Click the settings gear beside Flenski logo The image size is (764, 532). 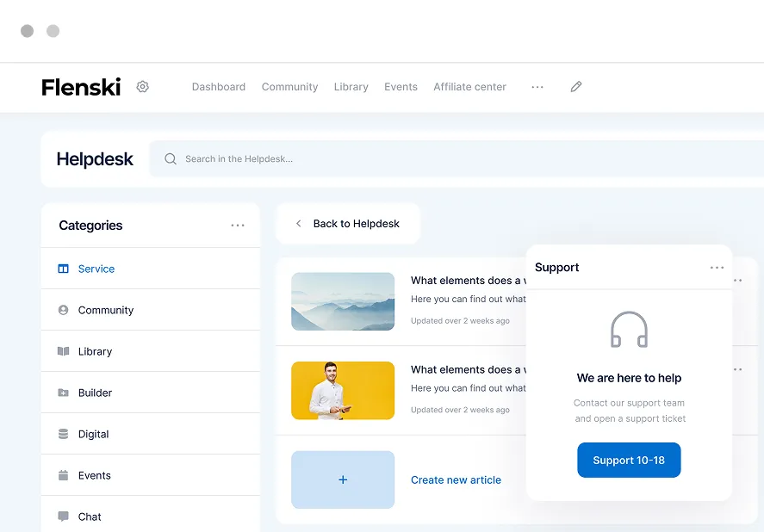143,87
